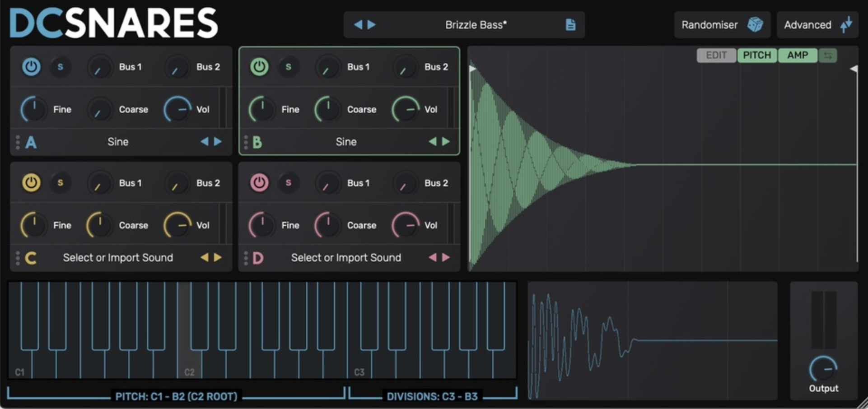Image resolution: width=868 pixels, height=409 pixels.
Task: Click layer A Vol knob
Action: tap(177, 109)
